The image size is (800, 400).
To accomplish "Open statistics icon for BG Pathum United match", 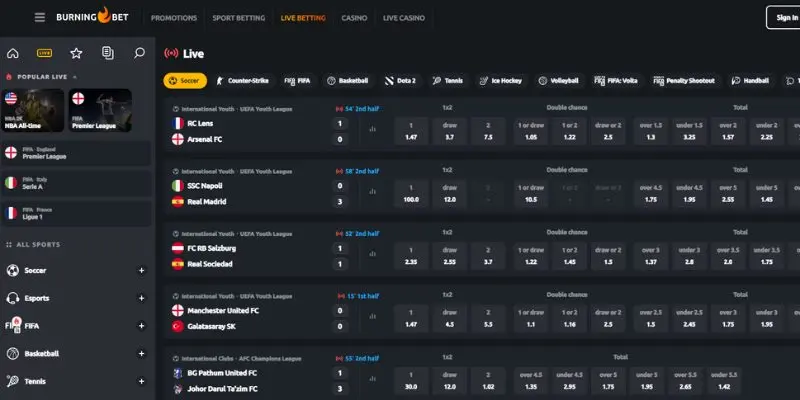I will click(x=372, y=379).
